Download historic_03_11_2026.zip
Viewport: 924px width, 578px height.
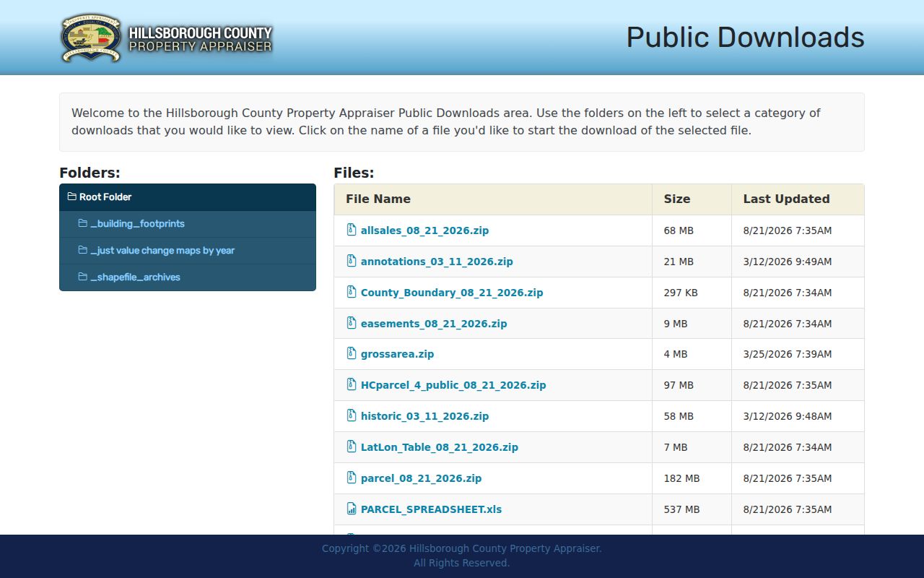(x=424, y=416)
